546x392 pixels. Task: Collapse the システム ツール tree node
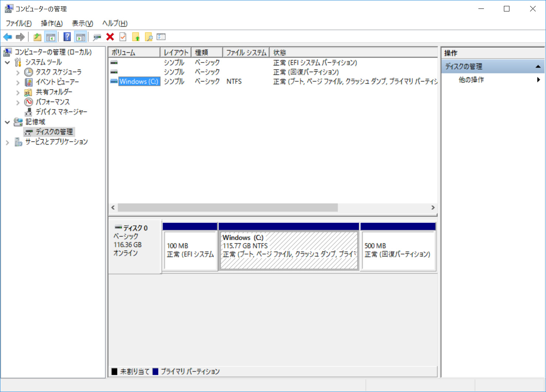tap(7, 62)
